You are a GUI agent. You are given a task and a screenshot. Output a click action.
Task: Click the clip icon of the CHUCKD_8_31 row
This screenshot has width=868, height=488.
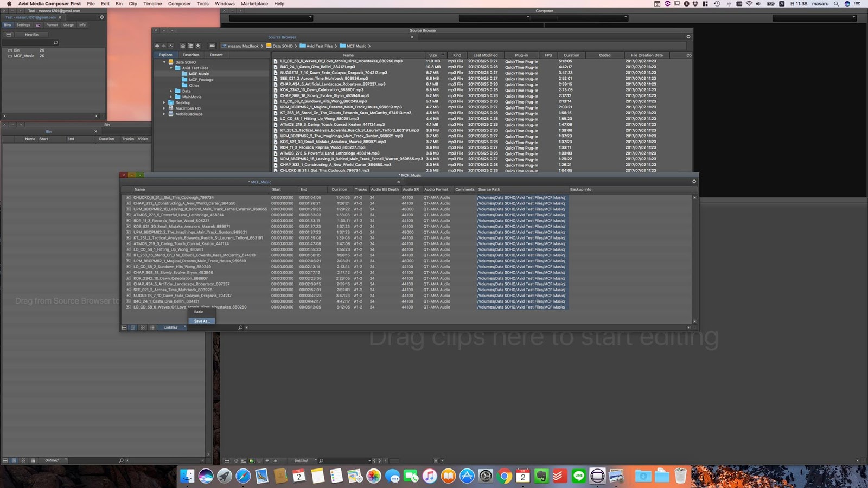click(x=128, y=198)
